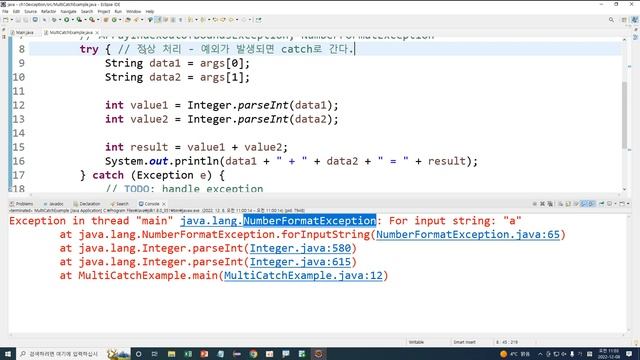
Task: Click the Previous Annotation arrow icon
Action: click(203, 20)
